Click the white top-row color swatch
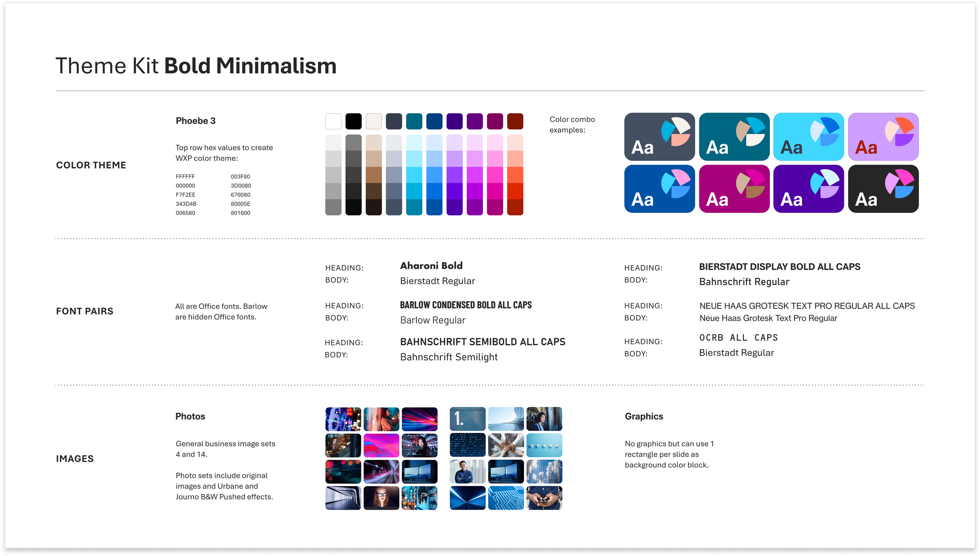Screen dimensions: 980x556 (333, 121)
